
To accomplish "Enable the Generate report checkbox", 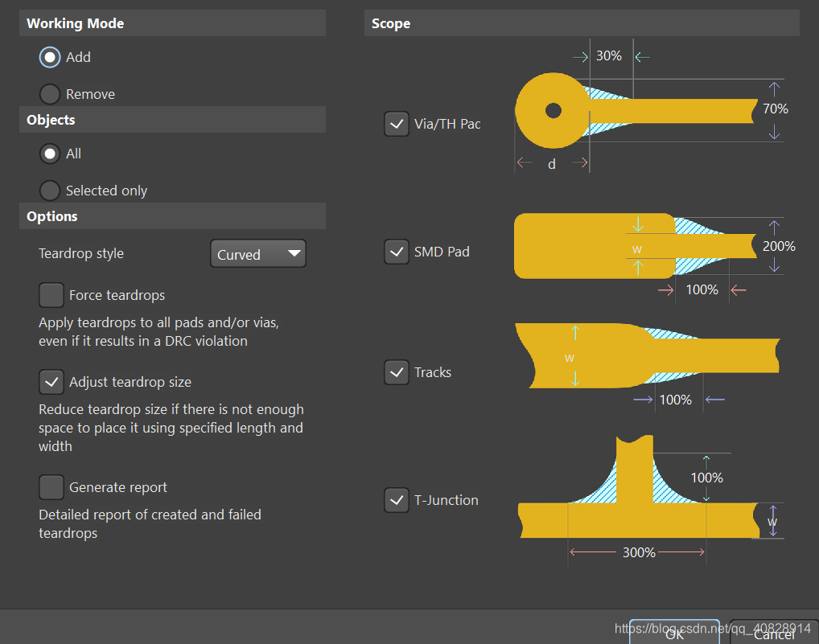I will (51, 487).
